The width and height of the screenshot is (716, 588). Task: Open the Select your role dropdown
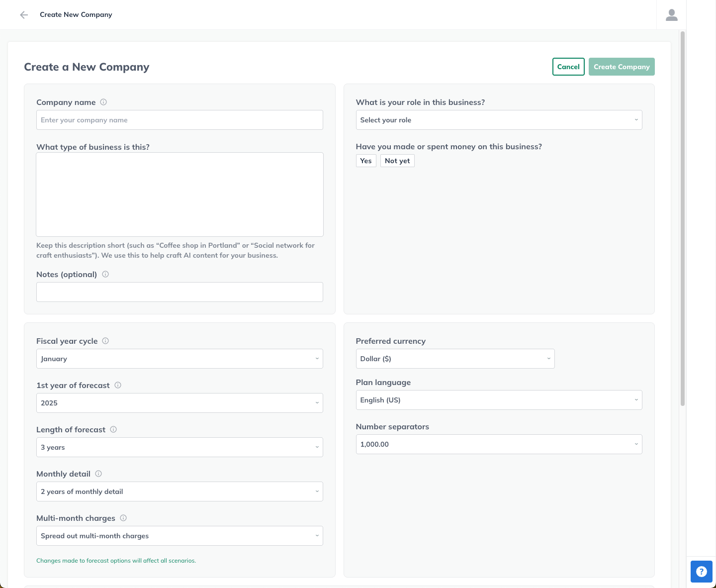(499, 120)
